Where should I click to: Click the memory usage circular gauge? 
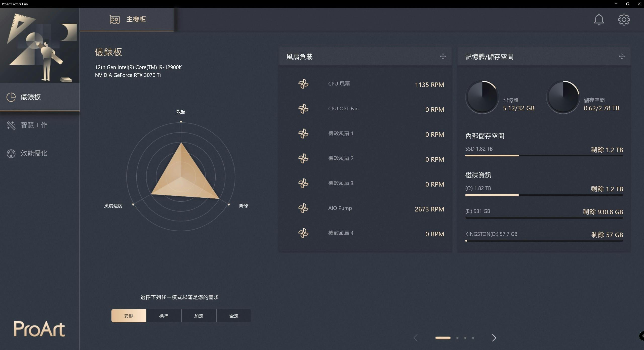[x=482, y=97]
